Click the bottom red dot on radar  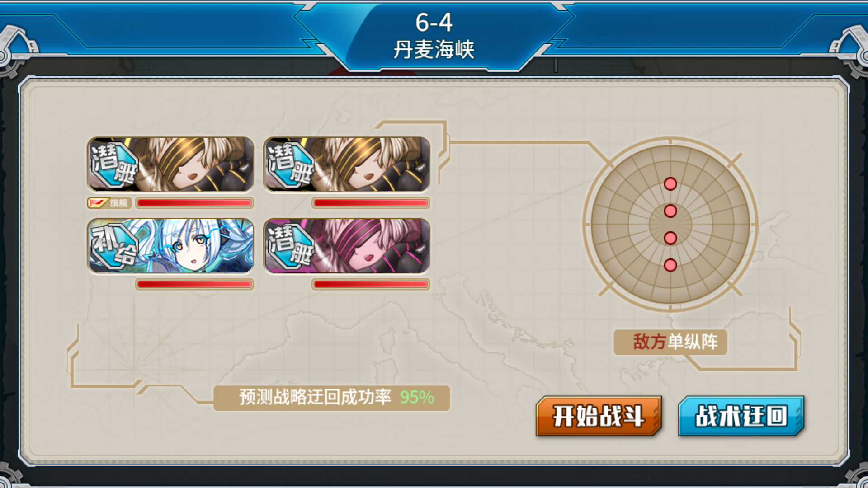(x=670, y=265)
